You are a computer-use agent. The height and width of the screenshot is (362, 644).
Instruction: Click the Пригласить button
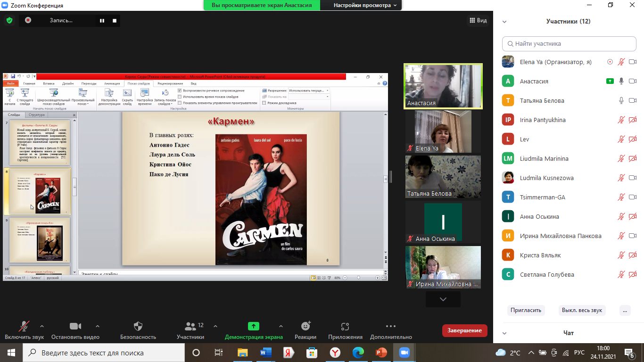(527, 310)
